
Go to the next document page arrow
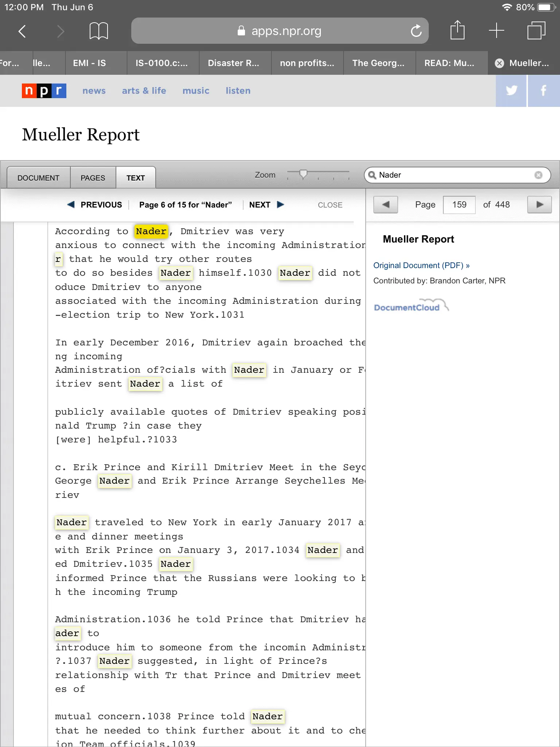pos(539,205)
